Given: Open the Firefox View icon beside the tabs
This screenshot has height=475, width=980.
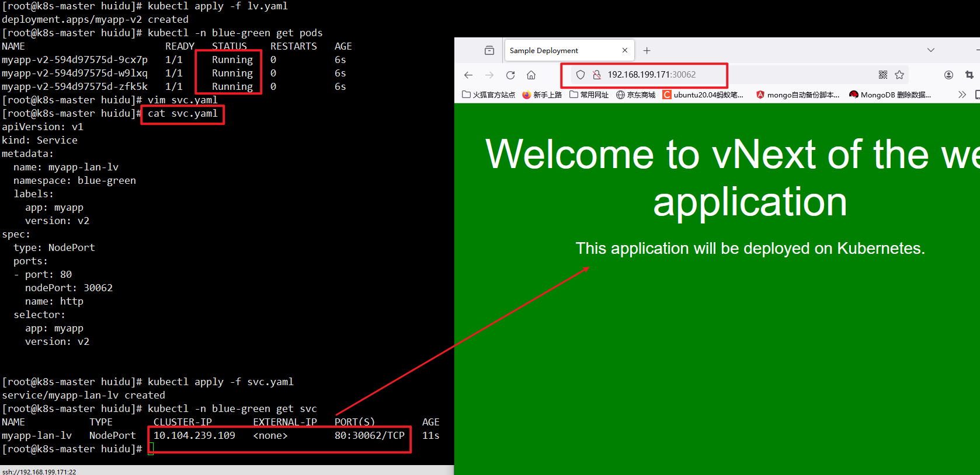Looking at the screenshot, I should [489, 50].
